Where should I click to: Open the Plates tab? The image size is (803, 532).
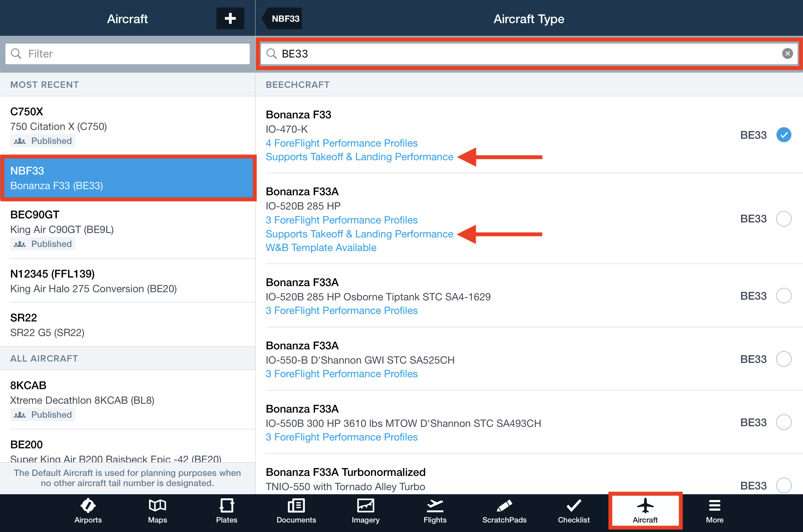coord(227,512)
